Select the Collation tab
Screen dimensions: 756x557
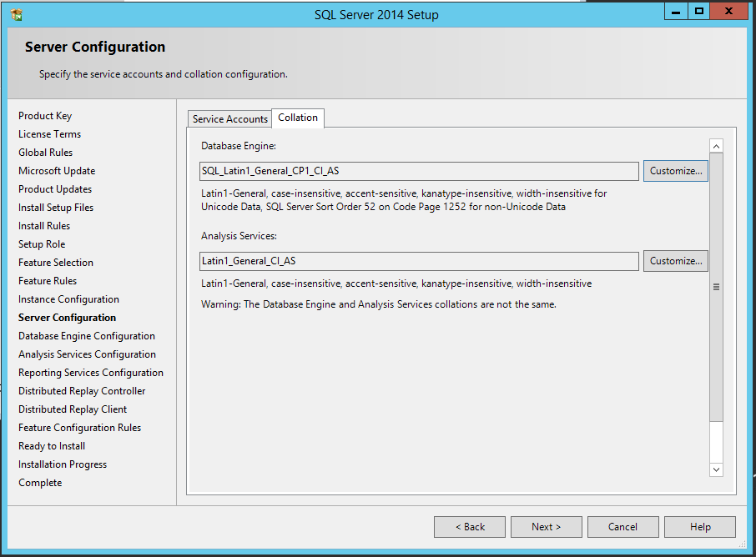[x=298, y=118]
